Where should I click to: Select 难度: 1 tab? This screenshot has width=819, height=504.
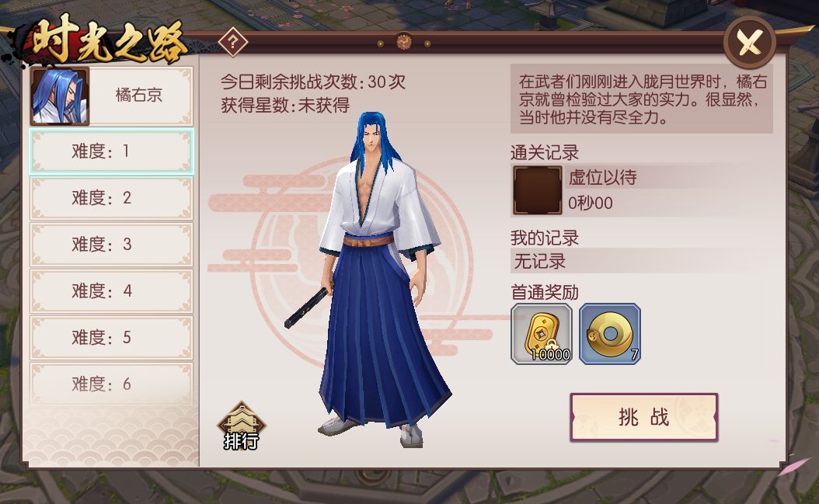tap(111, 151)
